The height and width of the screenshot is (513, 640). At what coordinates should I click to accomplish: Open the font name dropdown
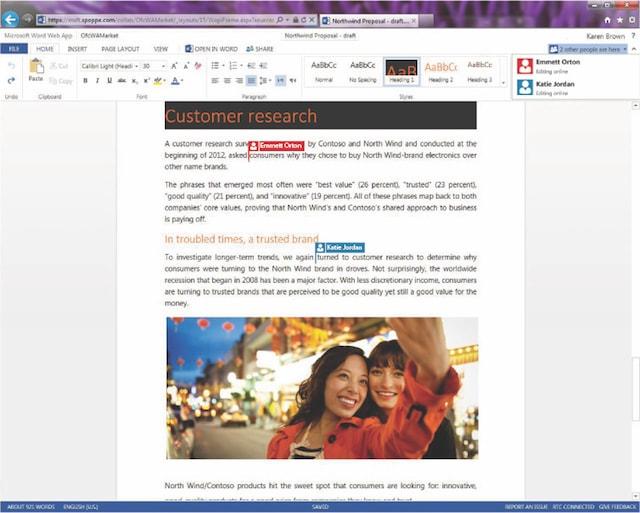110,66
